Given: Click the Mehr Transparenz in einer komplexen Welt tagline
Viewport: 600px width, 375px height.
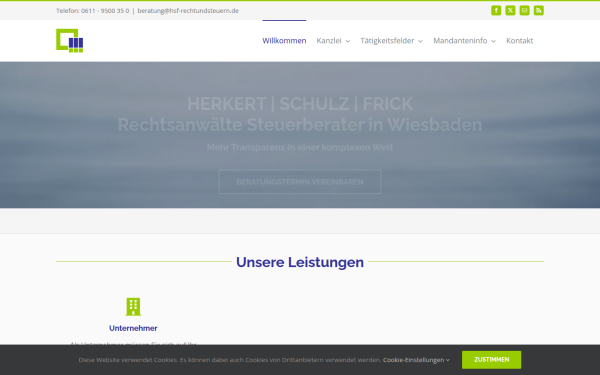Looking at the screenshot, I should pyautogui.click(x=300, y=147).
